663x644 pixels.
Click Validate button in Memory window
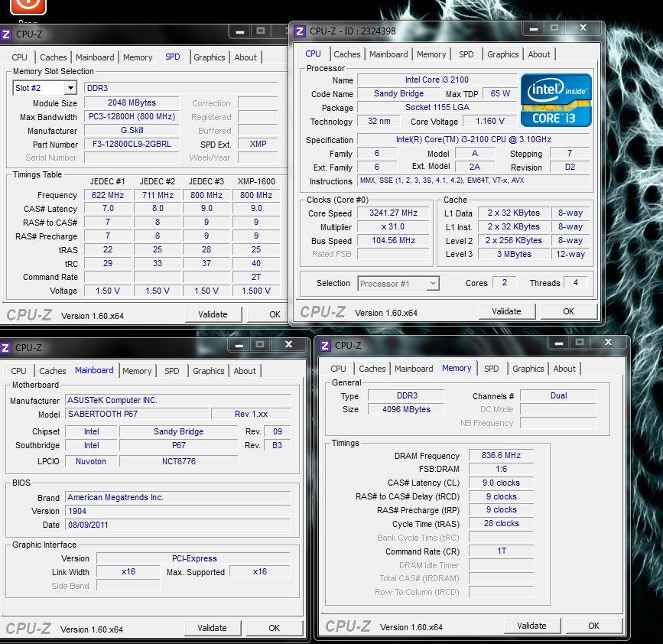point(532,626)
